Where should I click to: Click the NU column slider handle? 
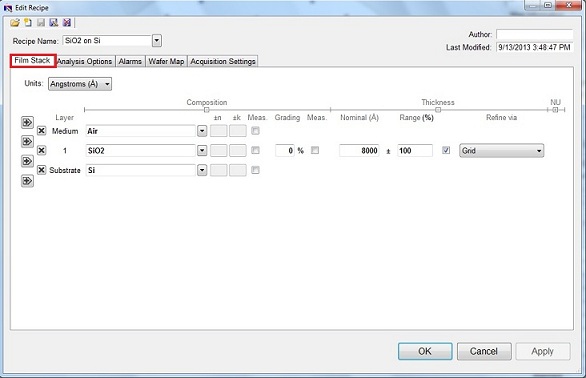tap(555, 110)
